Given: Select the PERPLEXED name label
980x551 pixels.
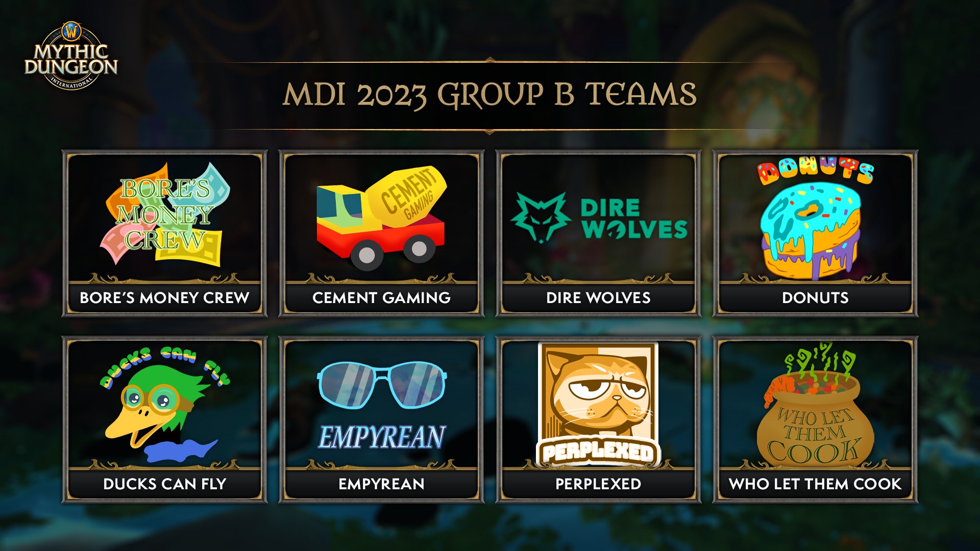Looking at the screenshot, I should pos(598,484).
